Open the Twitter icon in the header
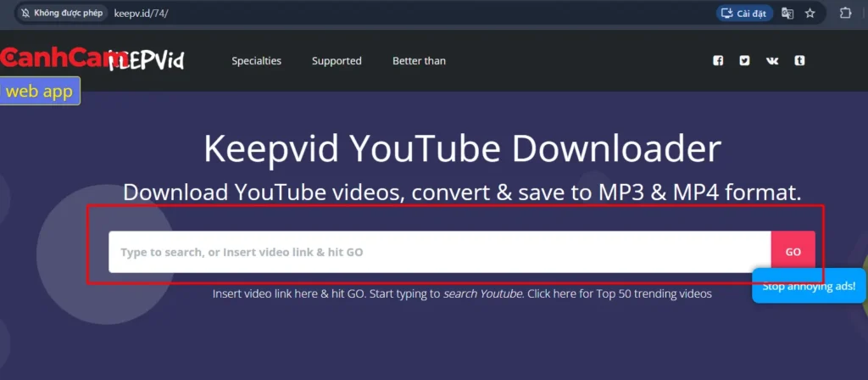This screenshot has width=868, height=380. coord(744,61)
